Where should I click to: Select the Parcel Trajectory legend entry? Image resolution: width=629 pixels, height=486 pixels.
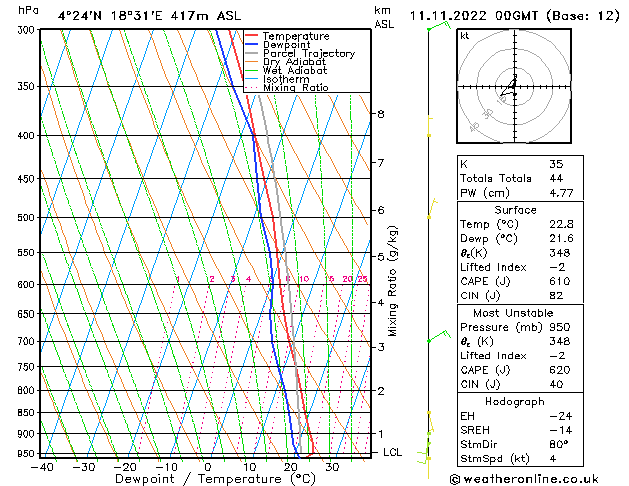(x=308, y=54)
